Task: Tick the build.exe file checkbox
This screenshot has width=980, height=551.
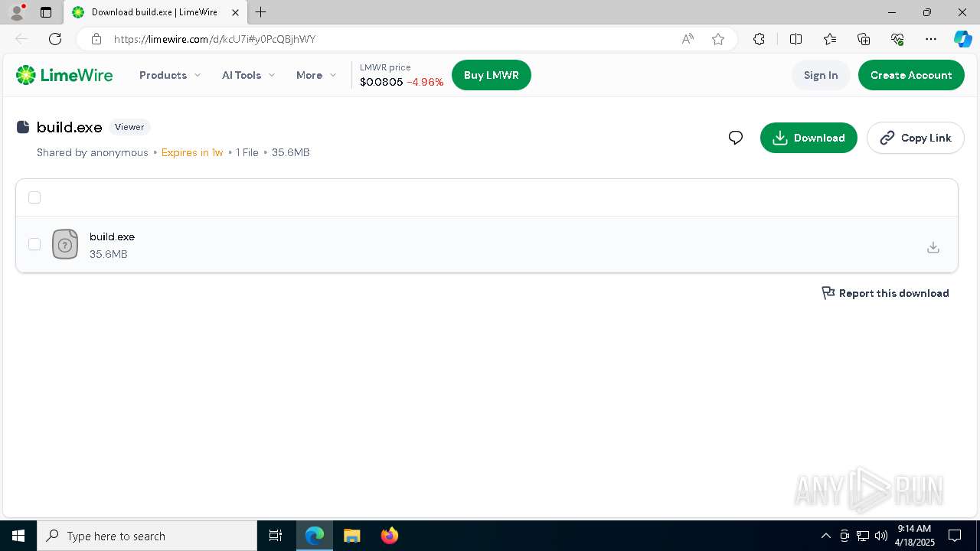Action: click(x=34, y=244)
